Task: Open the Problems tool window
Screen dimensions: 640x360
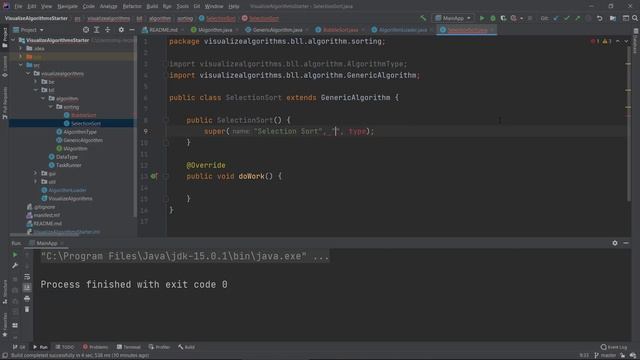Action: [x=96, y=347]
